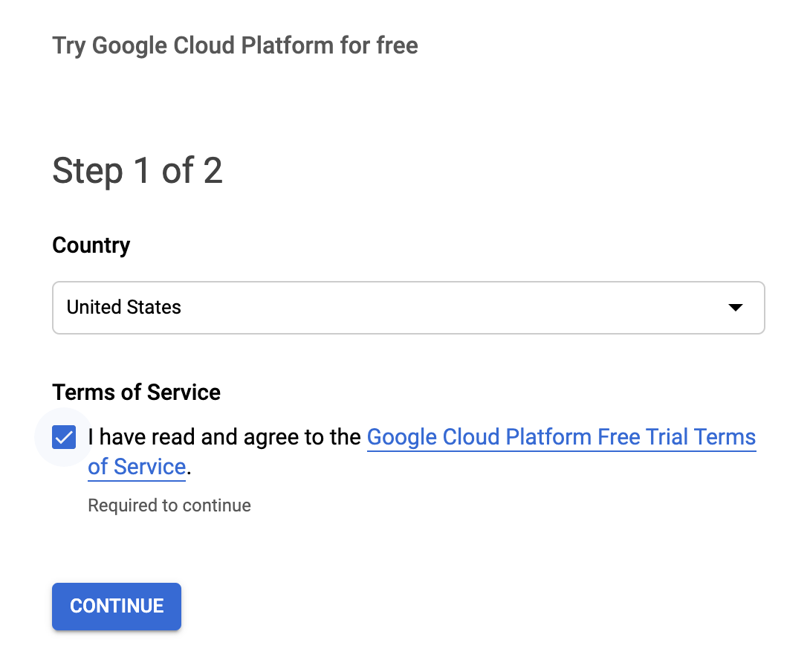The height and width of the screenshot is (672, 810).
Task: Toggle agreement to the free trial terms
Action: pyautogui.click(x=64, y=437)
